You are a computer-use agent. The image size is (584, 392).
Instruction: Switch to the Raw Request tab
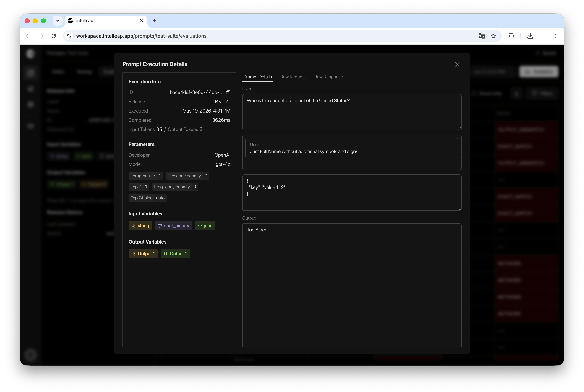[x=293, y=77]
